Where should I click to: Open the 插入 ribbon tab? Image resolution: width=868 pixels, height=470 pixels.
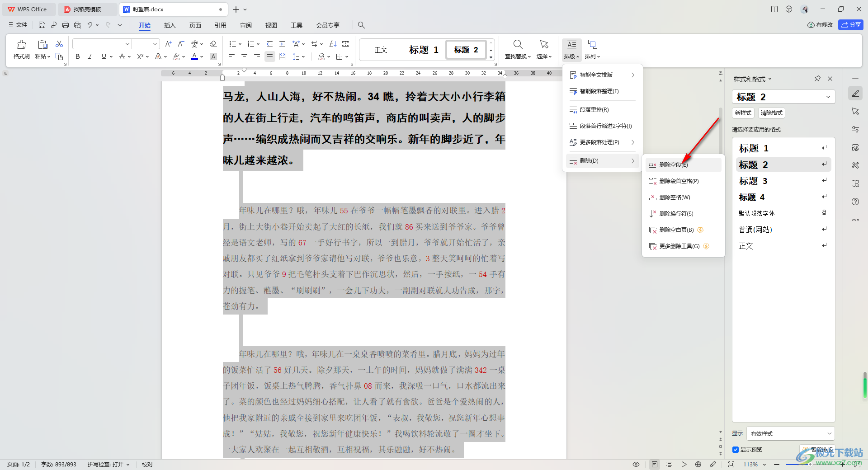170,25
